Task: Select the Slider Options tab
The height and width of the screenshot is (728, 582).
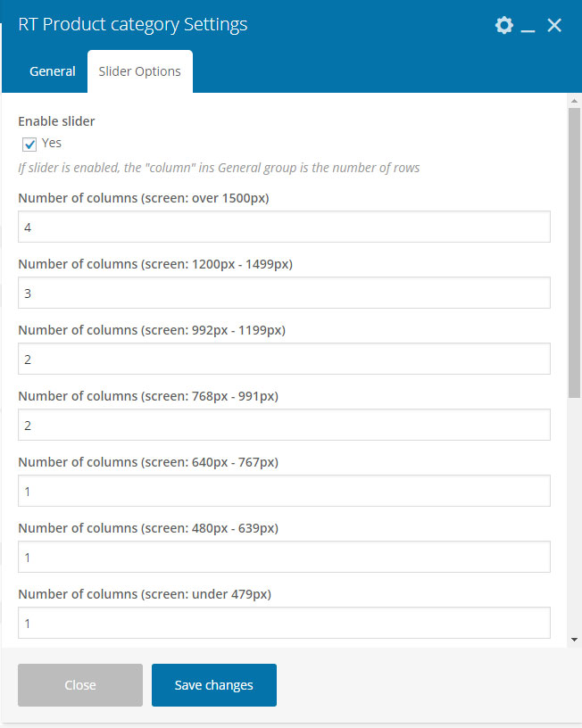Action: tap(140, 71)
